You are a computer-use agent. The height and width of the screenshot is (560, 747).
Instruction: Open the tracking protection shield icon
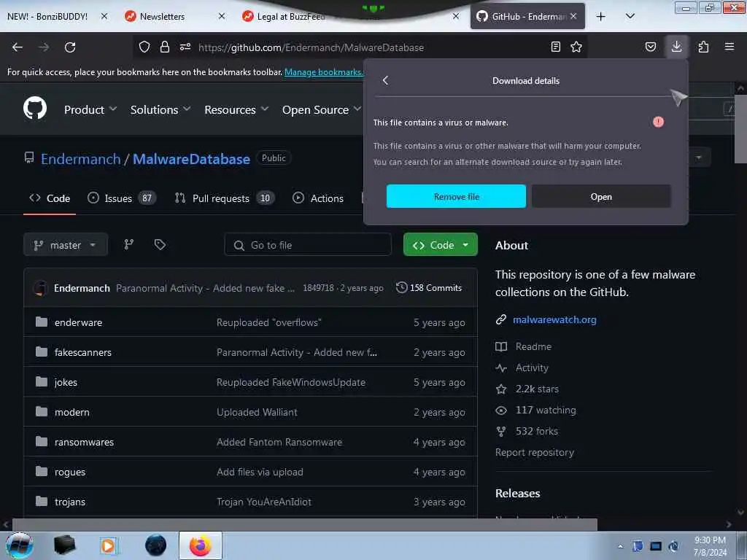144,47
